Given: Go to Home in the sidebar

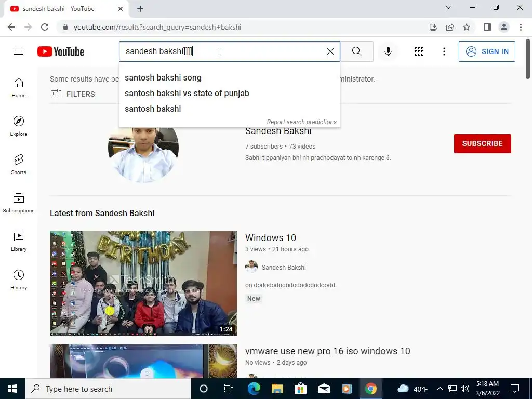Looking at the screenshot, I should coord(19,87).
